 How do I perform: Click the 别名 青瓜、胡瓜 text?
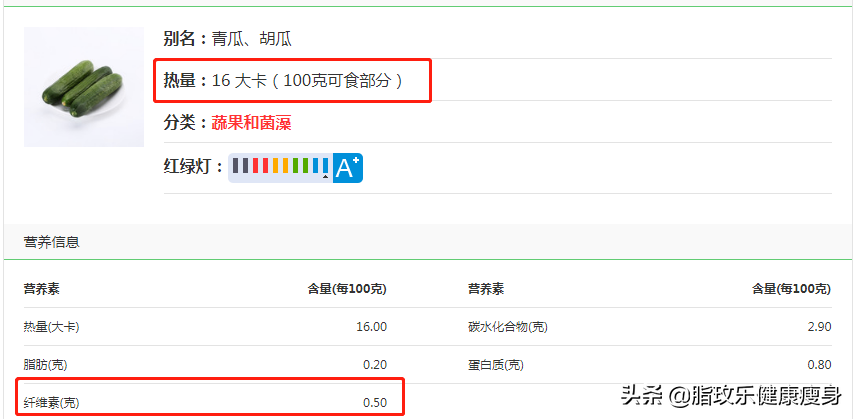pyautogui.click(x=227, y=39)
